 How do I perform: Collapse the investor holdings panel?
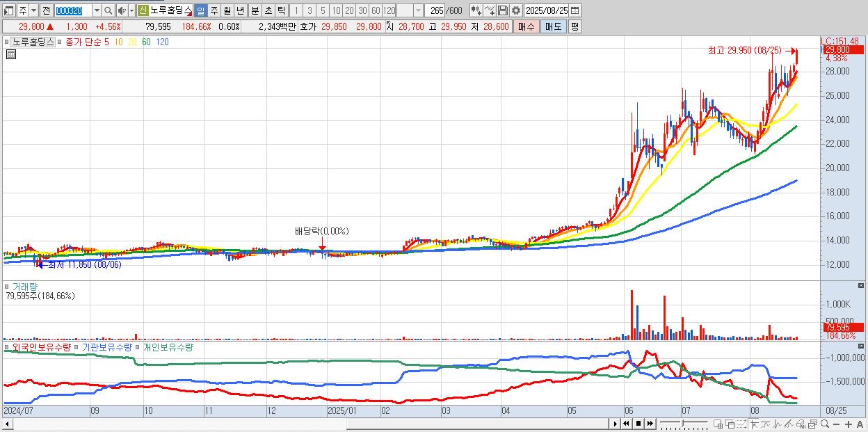[862, 346]
